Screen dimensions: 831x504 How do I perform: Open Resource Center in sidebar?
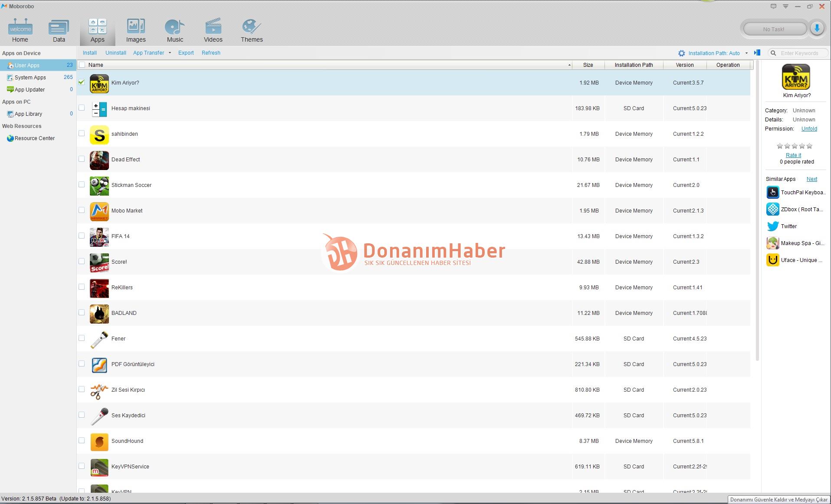[38, 138]
